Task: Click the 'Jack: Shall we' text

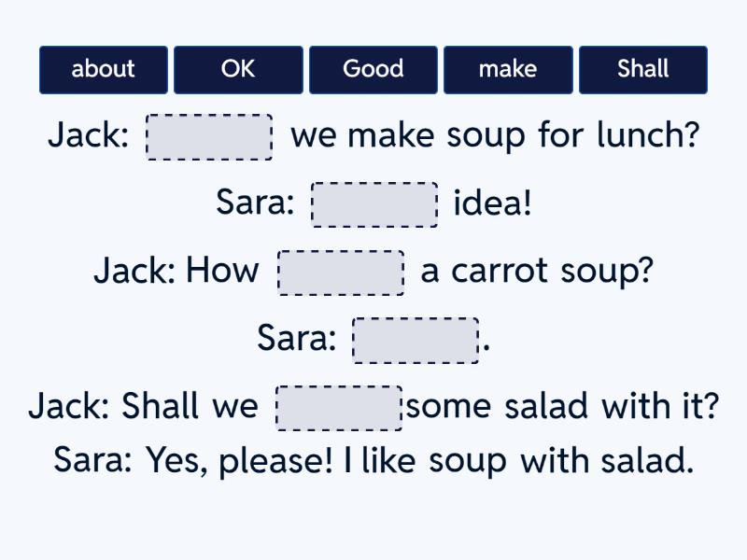Action: [143, 407]
